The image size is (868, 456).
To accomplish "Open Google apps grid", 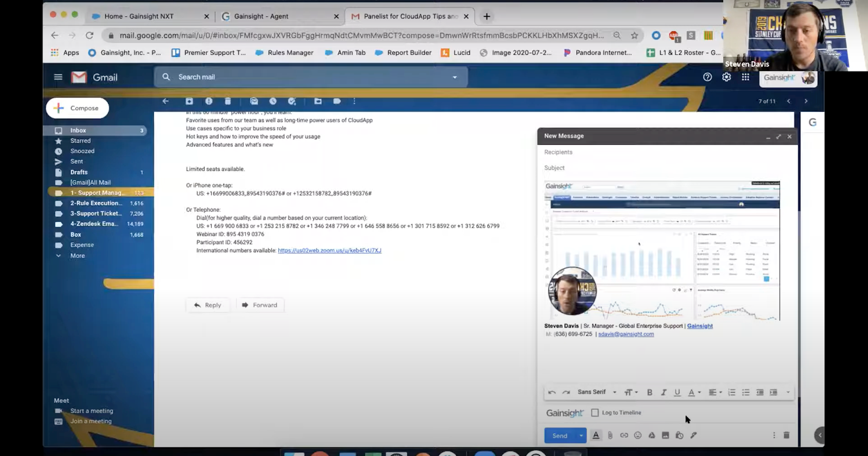I will tap(745, 77).
